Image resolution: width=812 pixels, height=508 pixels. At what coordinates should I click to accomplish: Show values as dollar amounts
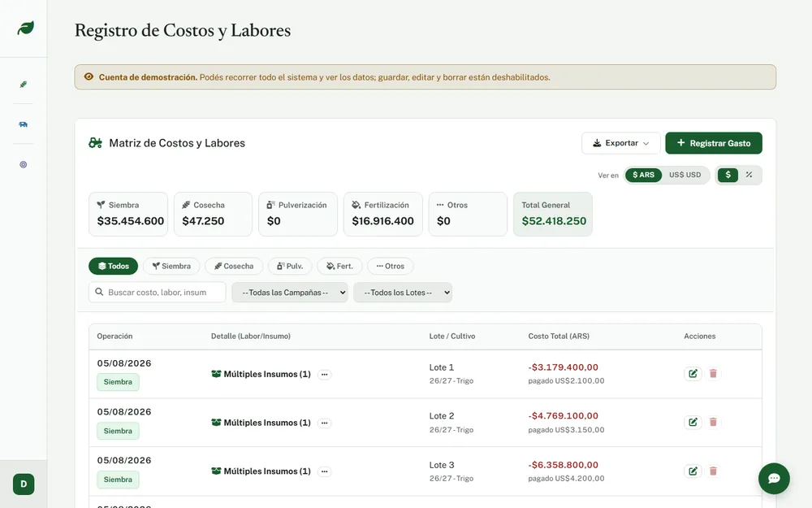coord(728,175)
